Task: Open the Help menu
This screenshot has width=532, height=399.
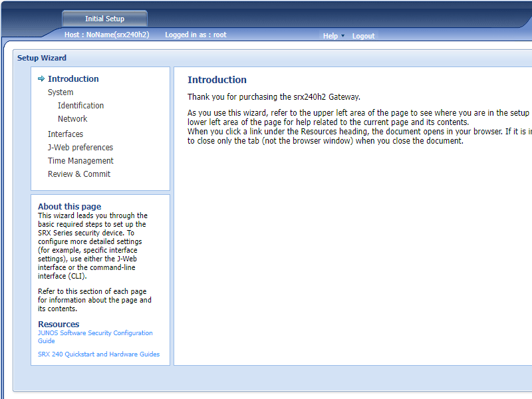Action: 330,36
